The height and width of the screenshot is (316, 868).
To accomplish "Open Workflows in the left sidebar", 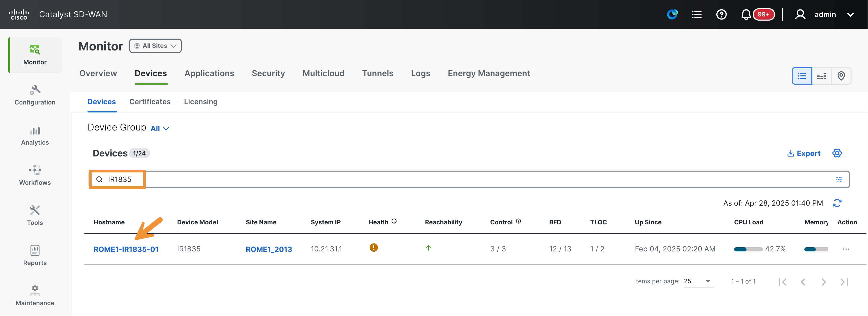I will (x=35, y=175).
